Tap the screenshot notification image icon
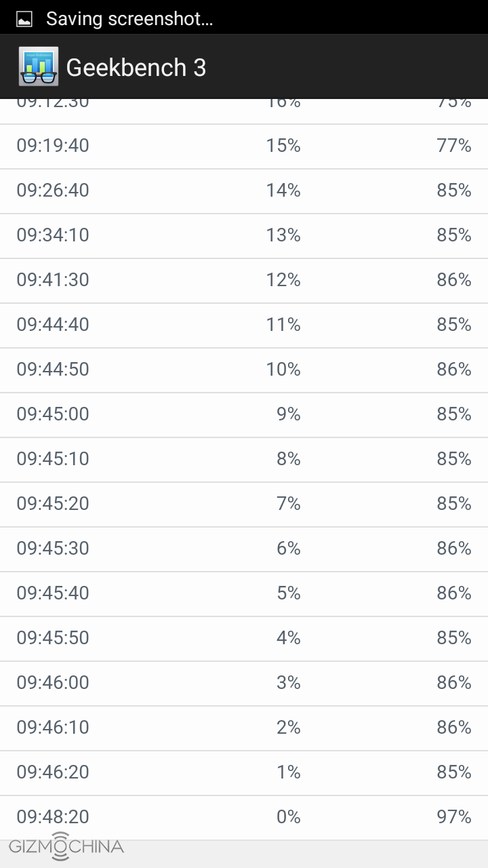The width and height of the screenshot is (488, 868). [x=24, y=19]
